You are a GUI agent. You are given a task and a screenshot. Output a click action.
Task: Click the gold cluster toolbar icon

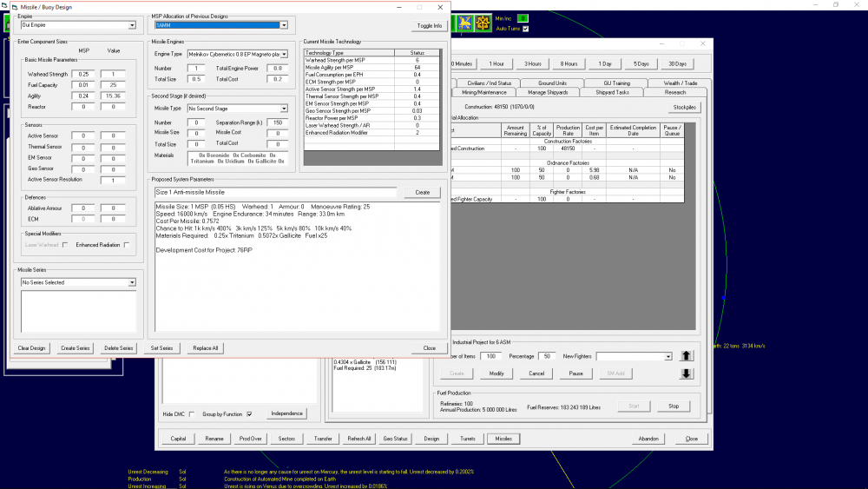coord(483,23)
